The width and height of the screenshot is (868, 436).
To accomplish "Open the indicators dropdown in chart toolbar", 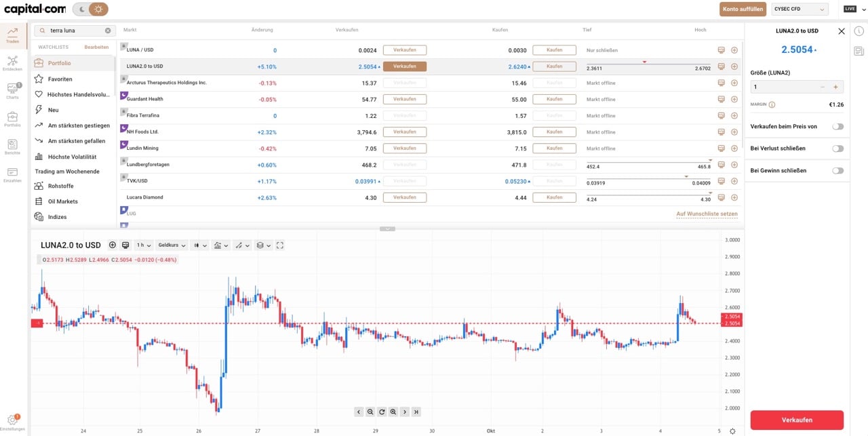I will coord(221,245).
